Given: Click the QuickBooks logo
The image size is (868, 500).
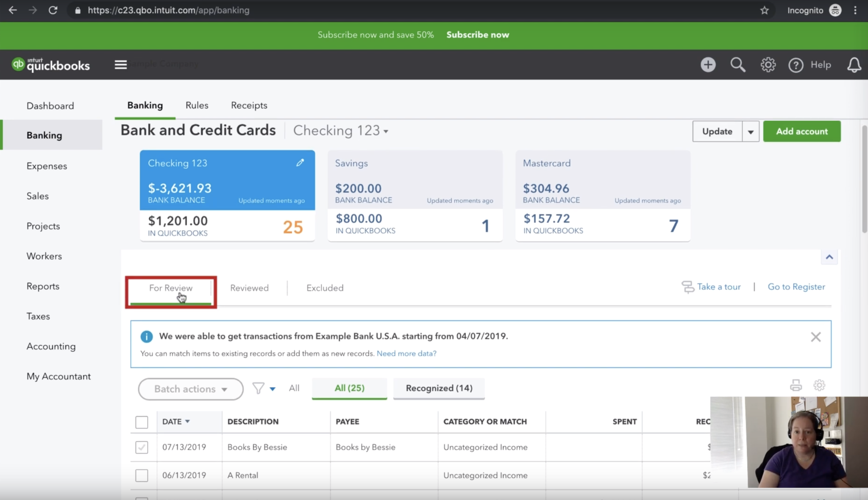Looking at the screenshot, I should pyautogui.click(x=51, y=64).
